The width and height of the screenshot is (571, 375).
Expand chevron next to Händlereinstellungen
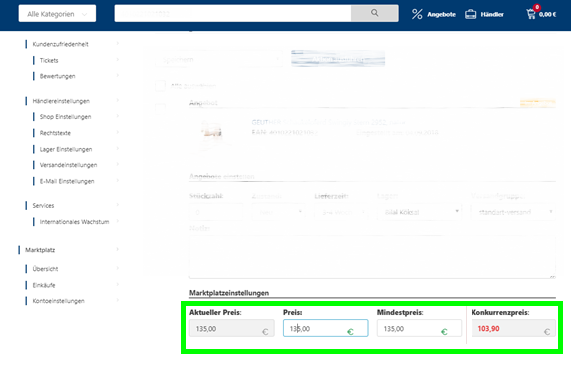(118, 100)
